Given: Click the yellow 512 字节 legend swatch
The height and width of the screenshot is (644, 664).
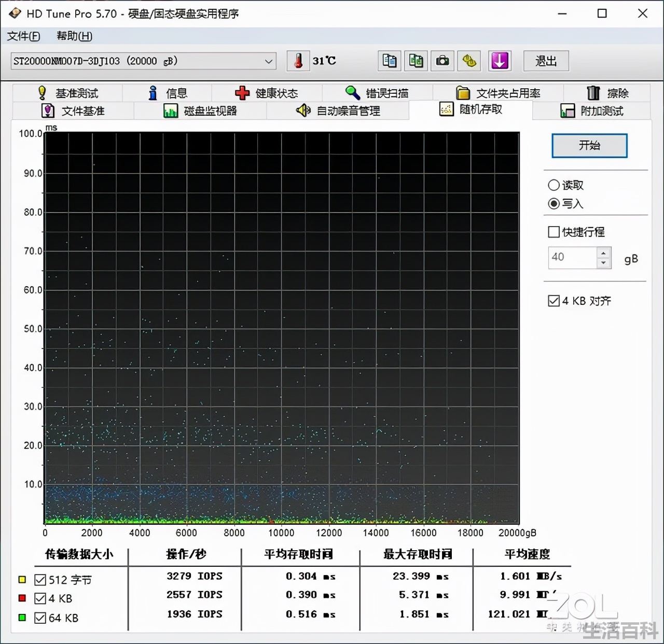Looking at the screenshot, I should point(22,579).
